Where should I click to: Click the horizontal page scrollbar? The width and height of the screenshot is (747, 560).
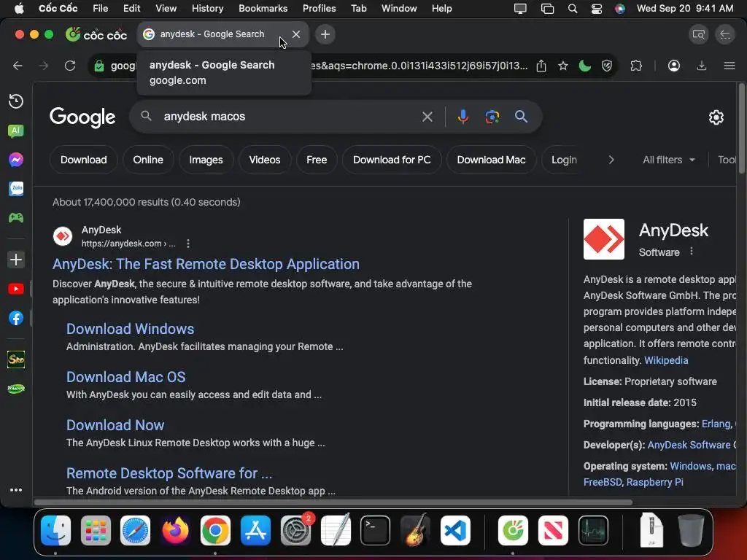click(x=333, y=502)
